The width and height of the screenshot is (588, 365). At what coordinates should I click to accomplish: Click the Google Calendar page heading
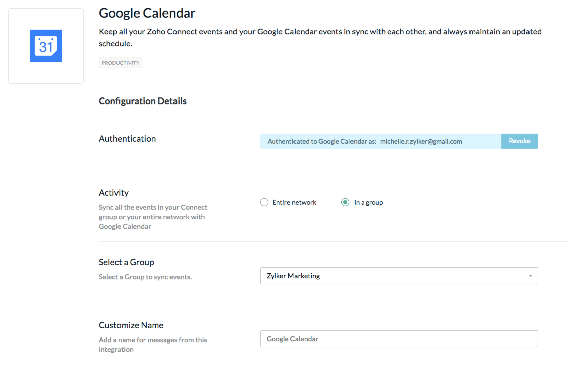tap(147, 13)
